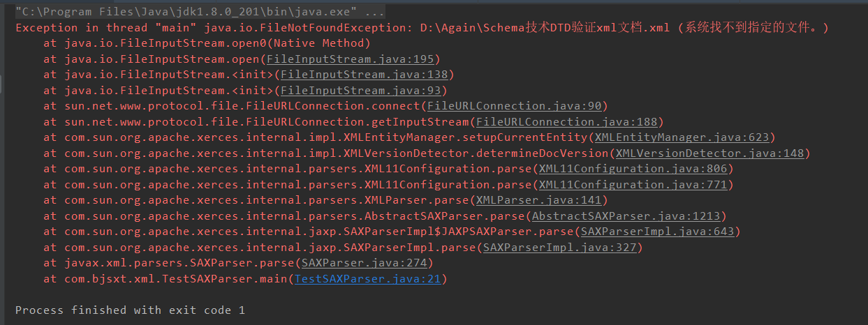Open FileURLConnection.java:188 link
This screenshot has width=868, height=325.
point(566,122)
